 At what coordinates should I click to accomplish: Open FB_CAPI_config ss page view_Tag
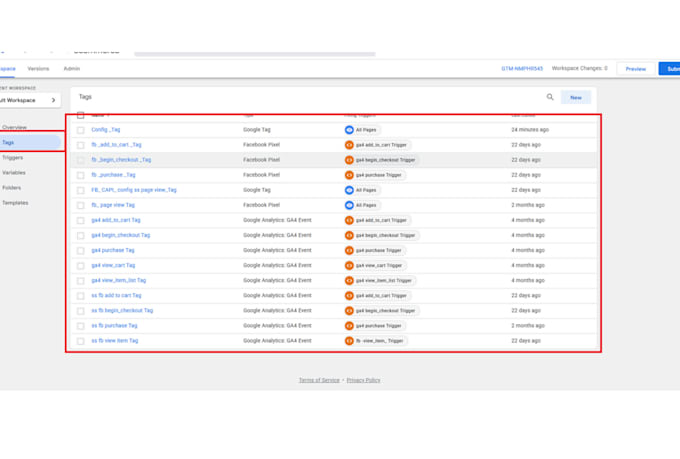click(x=134, y=190)
